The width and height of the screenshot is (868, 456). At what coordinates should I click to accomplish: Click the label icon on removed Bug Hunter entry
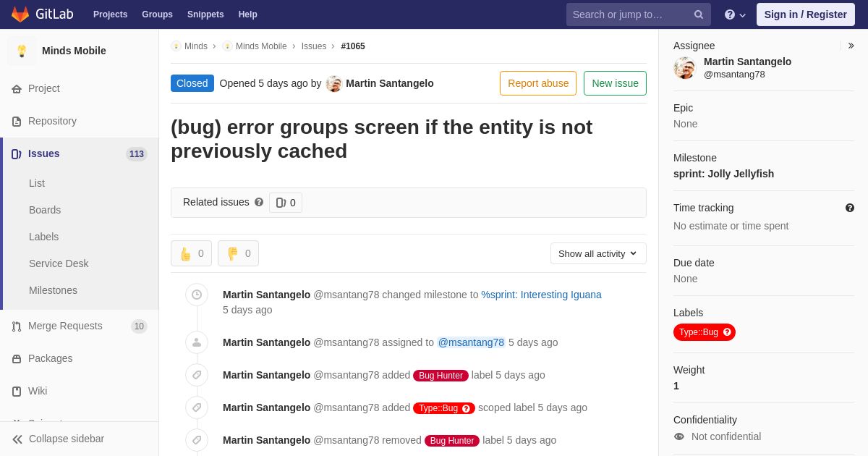197,440
